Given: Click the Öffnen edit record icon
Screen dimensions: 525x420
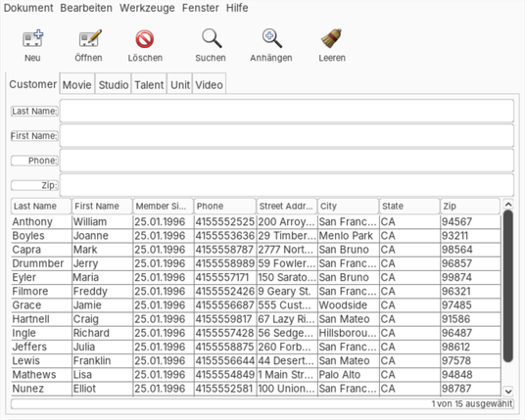Looking at the screenshot, I should [x=90, y=38].
